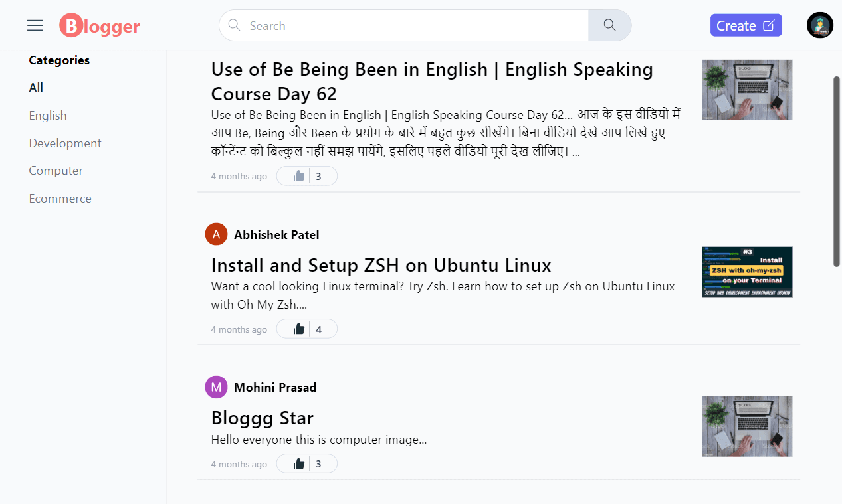Click Mohini Prasad's avatar icon
Viewport: 842px width, 504px height.
[x=216, y=387]
